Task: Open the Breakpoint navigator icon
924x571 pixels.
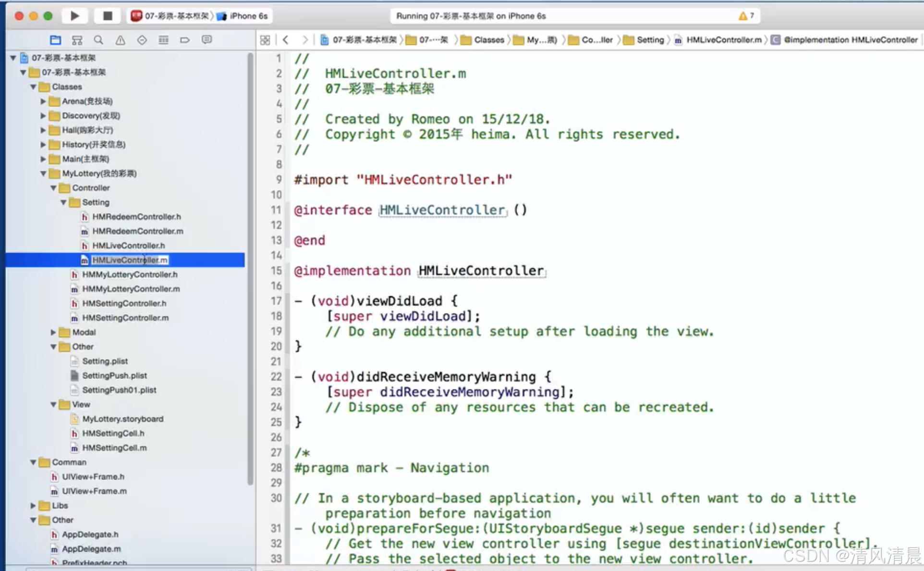Action: [185, 40]
